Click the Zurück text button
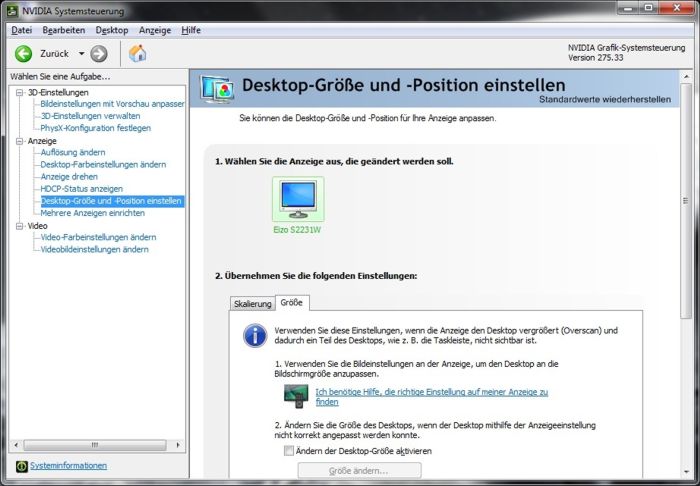Viewport: 700px width, 486px height. click(54, 54)
